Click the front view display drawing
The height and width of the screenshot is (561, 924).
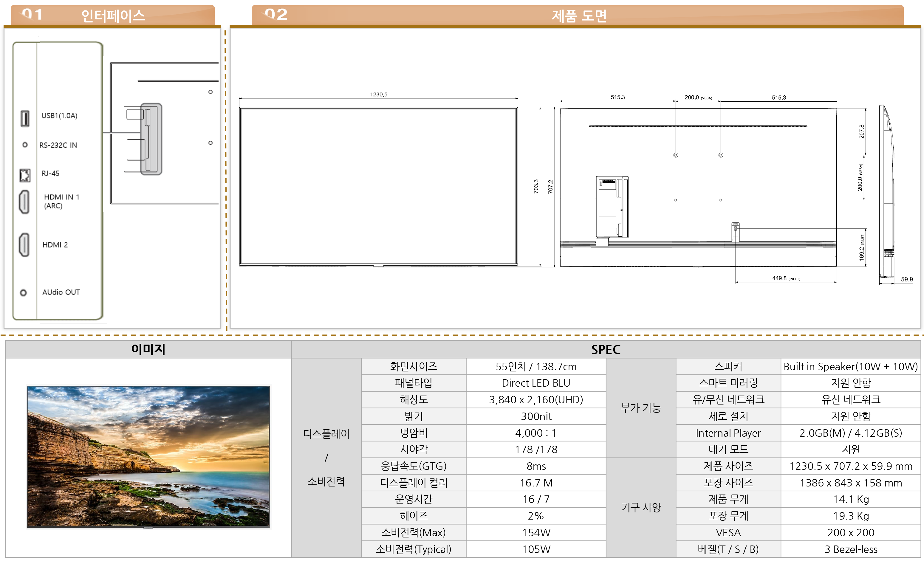(x=378, y=186)
